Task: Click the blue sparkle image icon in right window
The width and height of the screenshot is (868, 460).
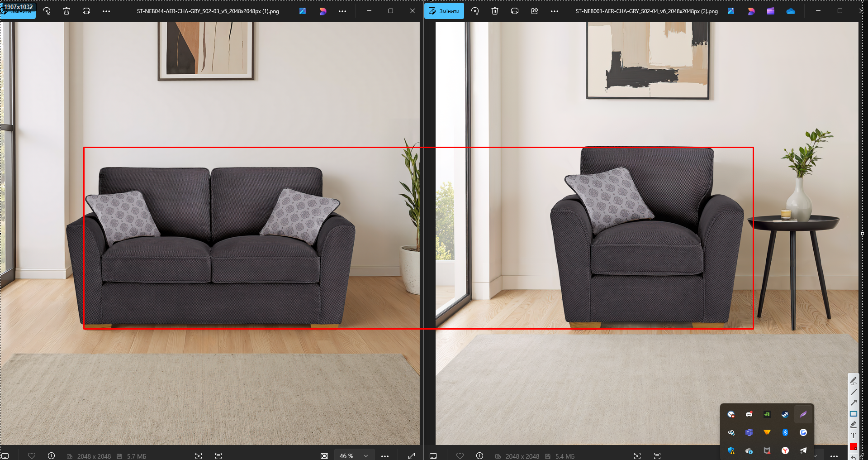Action: click(731, 11)
